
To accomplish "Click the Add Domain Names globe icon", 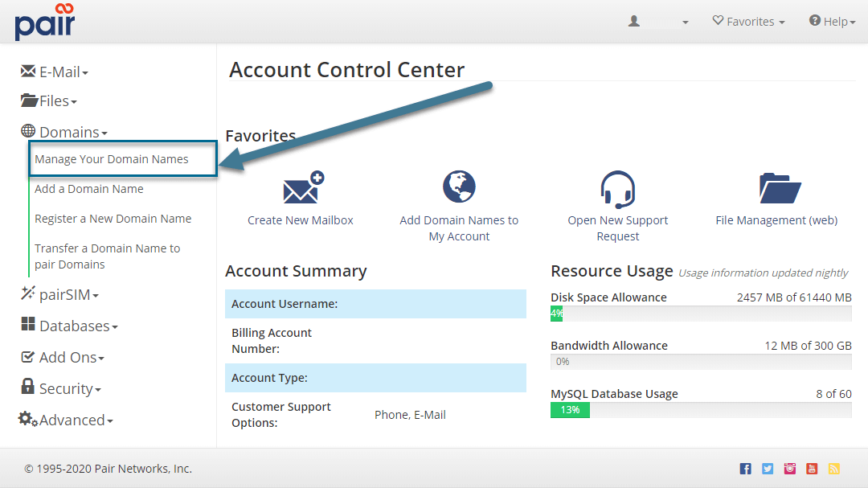I will click(459, 187).
